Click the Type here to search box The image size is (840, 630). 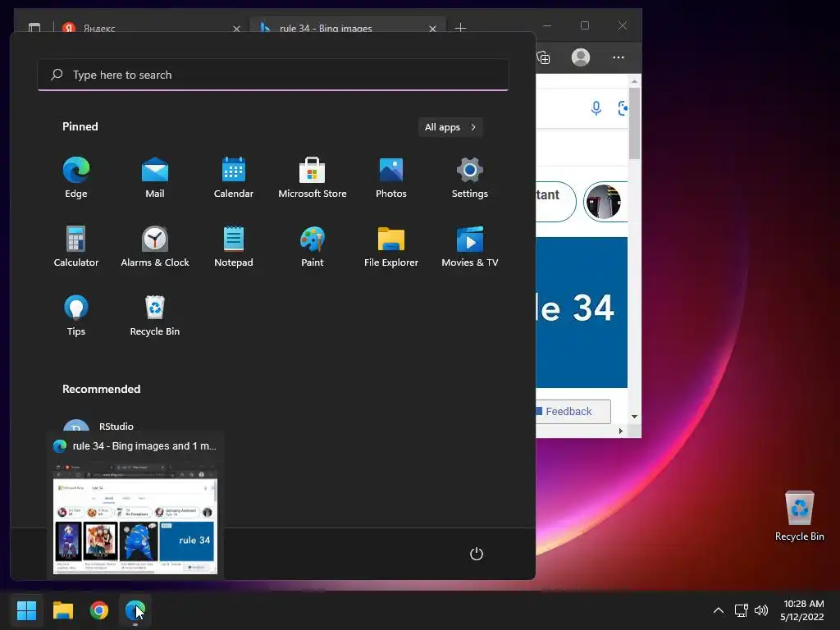(x=273, y=75)
